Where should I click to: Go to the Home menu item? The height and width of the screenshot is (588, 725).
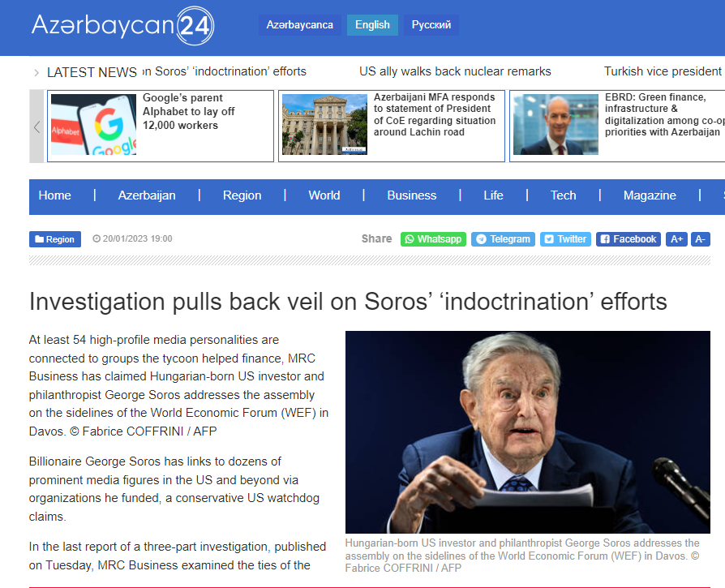point(54,195)
